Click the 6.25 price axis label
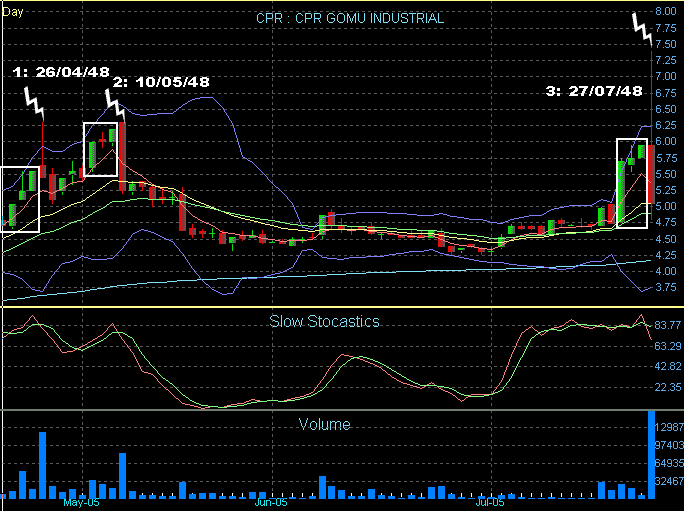This screenshot has height=511, width=684. (666, 125)
